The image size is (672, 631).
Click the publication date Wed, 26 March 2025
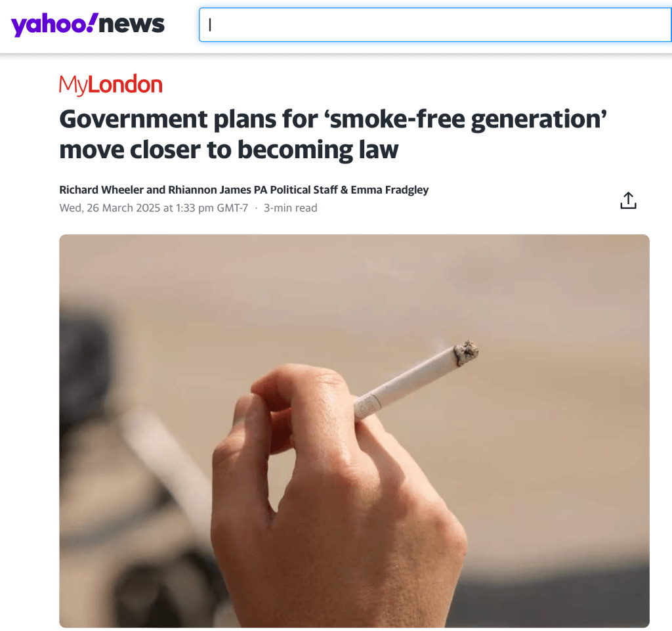pyautogui.click(x=110, y=208)
